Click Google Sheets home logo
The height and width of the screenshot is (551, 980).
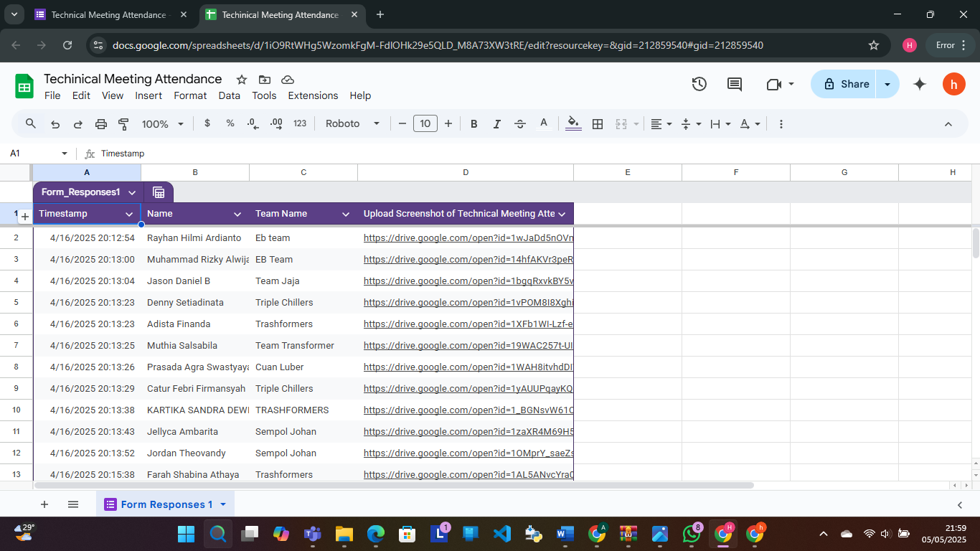pyautogui.click(x=25, y=86)
